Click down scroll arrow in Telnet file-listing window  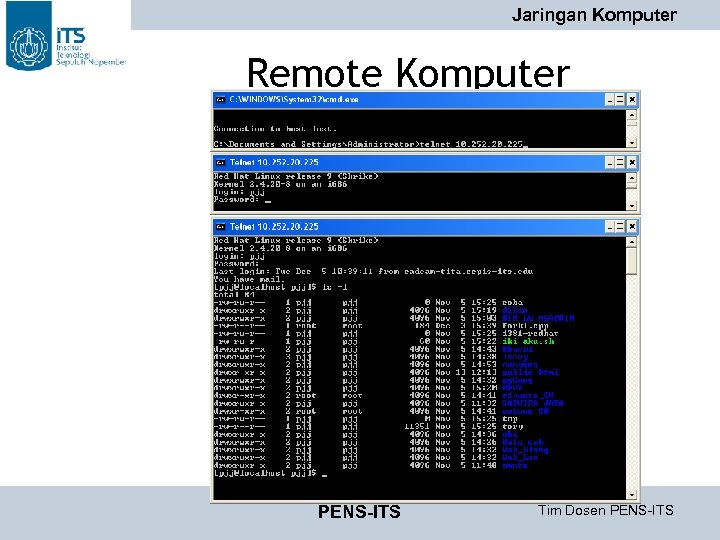(632, 495)
